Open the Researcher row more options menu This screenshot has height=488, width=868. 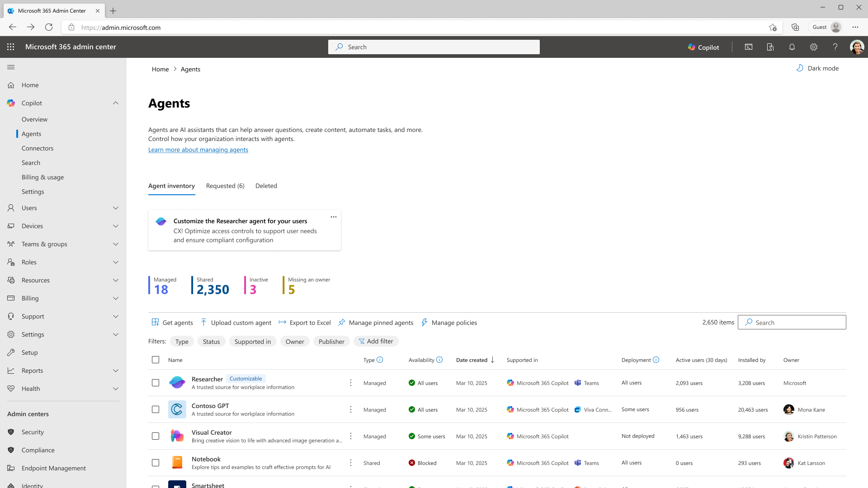coord(351,383)
